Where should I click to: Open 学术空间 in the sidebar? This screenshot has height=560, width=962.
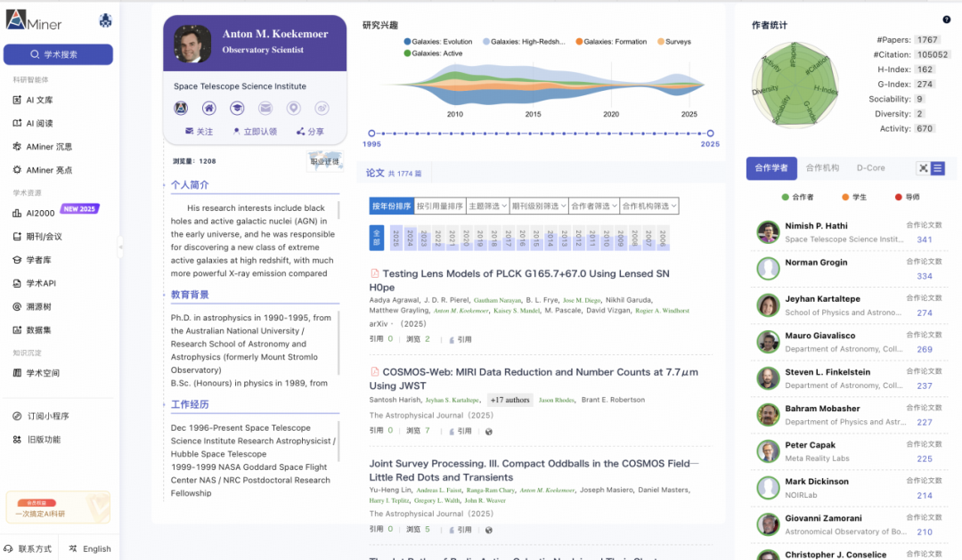(x=37, y=373)
